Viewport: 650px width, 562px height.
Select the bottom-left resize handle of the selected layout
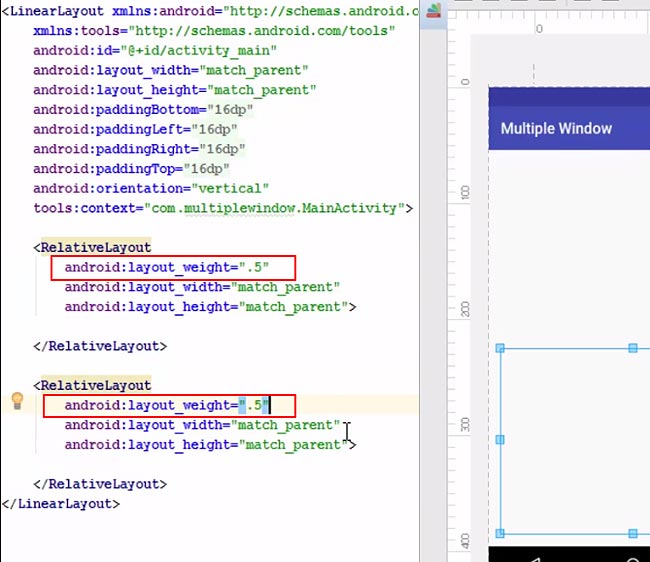click(x=500, y=533)
